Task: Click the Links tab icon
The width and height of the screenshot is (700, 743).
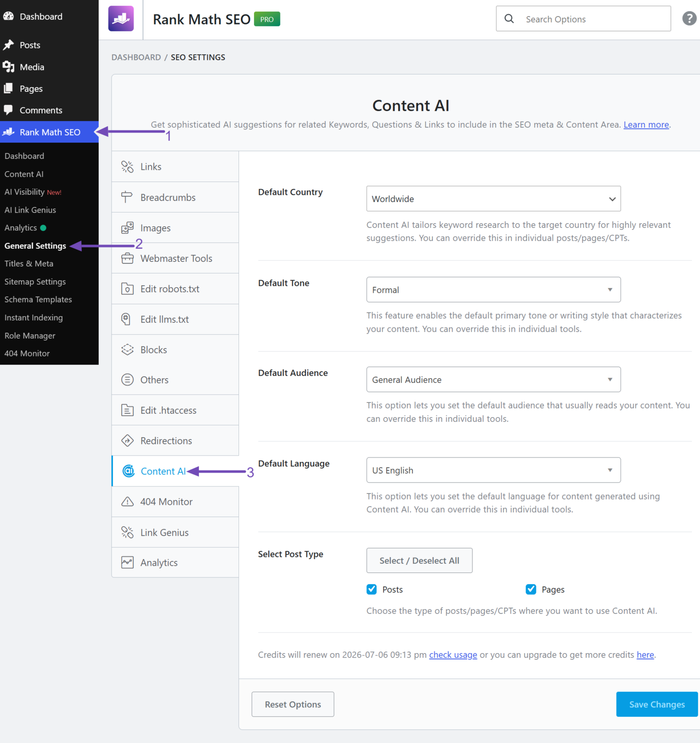Action: coord(127,166)
